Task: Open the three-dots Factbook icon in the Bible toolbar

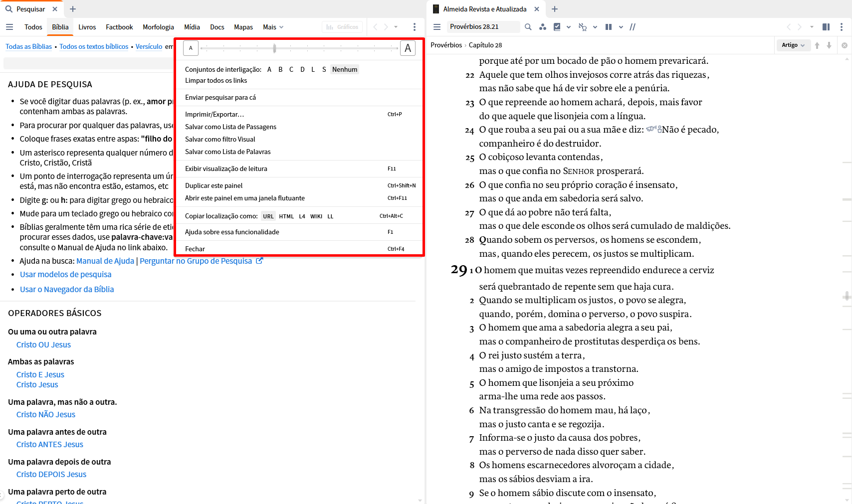Action: (543, 27)
